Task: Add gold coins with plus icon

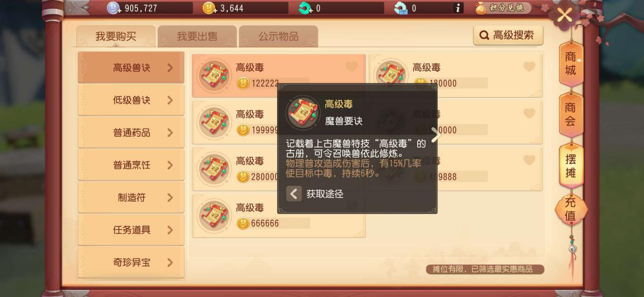Action: point(210,8)
